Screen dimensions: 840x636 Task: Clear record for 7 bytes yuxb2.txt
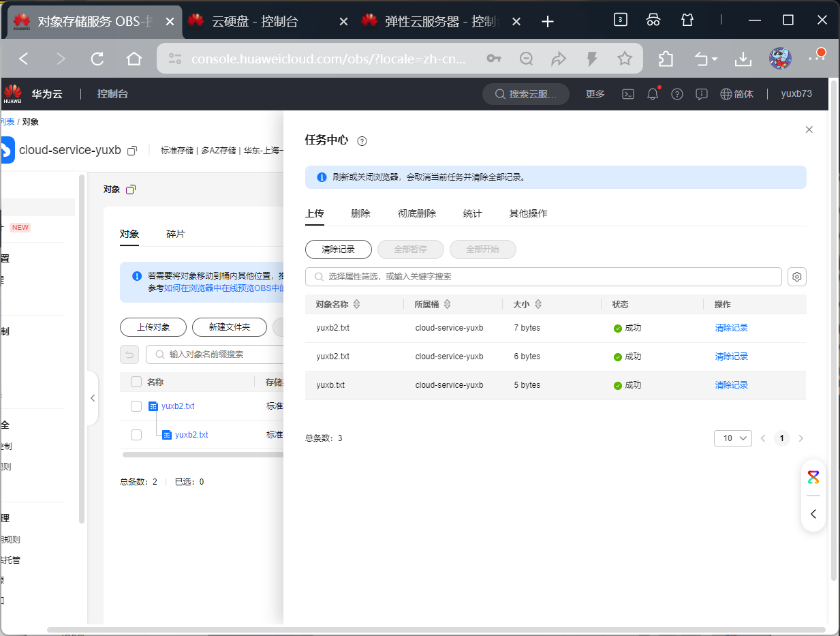(x=731, y=328)
